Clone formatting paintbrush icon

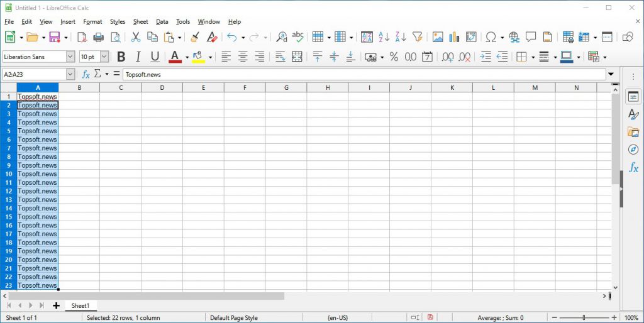[195, 37]
